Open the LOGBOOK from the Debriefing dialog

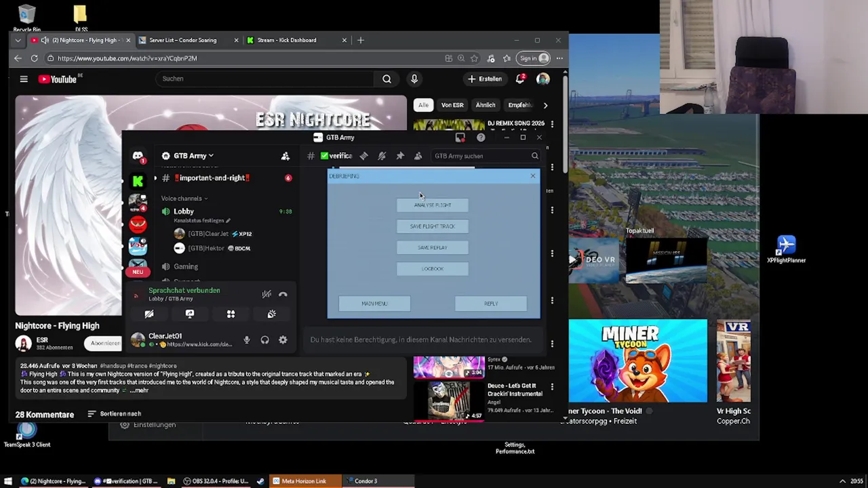432,269
